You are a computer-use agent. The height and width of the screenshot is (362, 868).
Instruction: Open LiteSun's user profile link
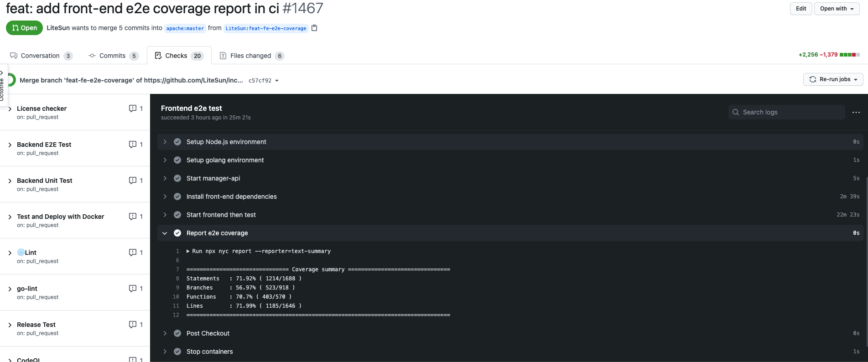(x=58, y=28)
